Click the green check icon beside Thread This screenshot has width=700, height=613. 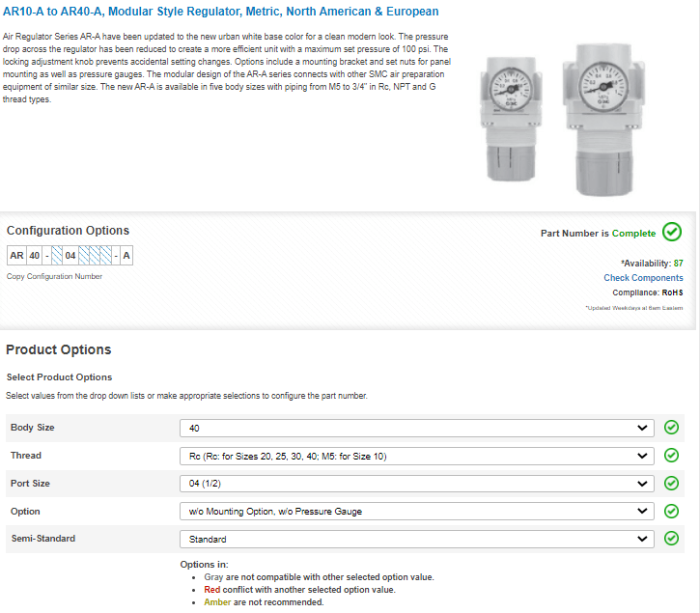click(x=672, y=456)
